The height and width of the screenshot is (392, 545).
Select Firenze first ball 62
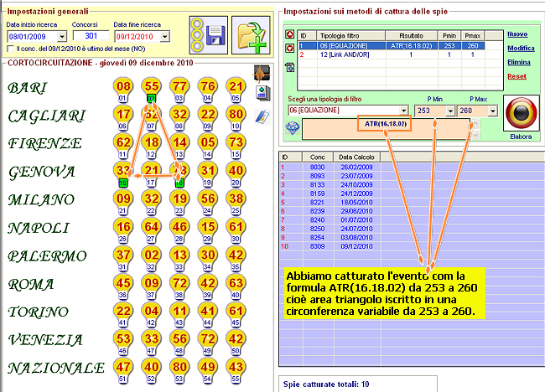123,142
